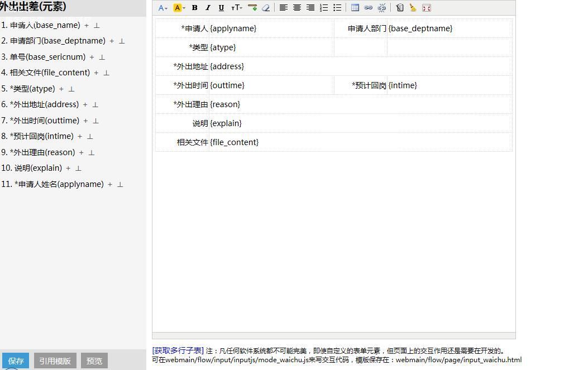The width and height of the screenshot is (588, 370).
Task: Toggle fullscreen editor mode
Action: click(x=427, y=8)
